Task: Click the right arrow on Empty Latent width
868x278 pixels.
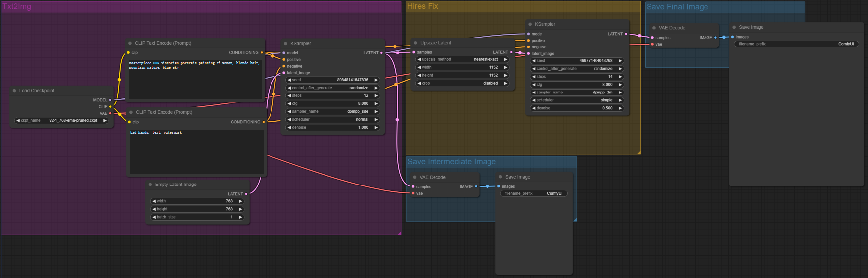Action: point(240,201)
